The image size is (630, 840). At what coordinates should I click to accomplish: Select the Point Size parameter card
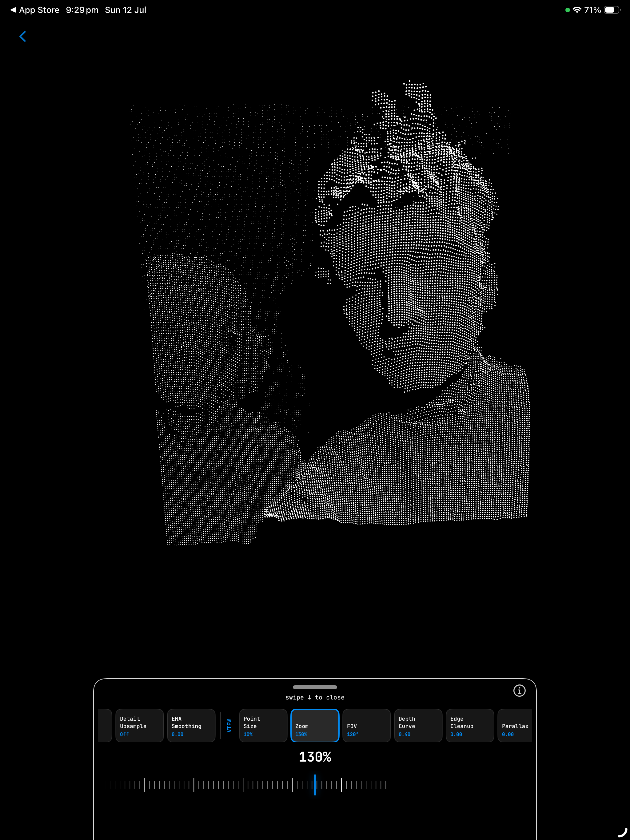pyautogui.click(x=263, y=725)
